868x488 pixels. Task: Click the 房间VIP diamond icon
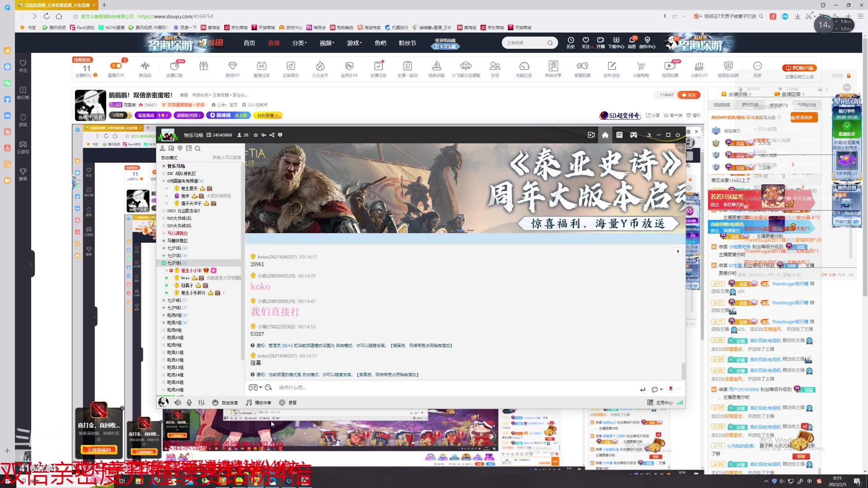click(x=232, y=66)
